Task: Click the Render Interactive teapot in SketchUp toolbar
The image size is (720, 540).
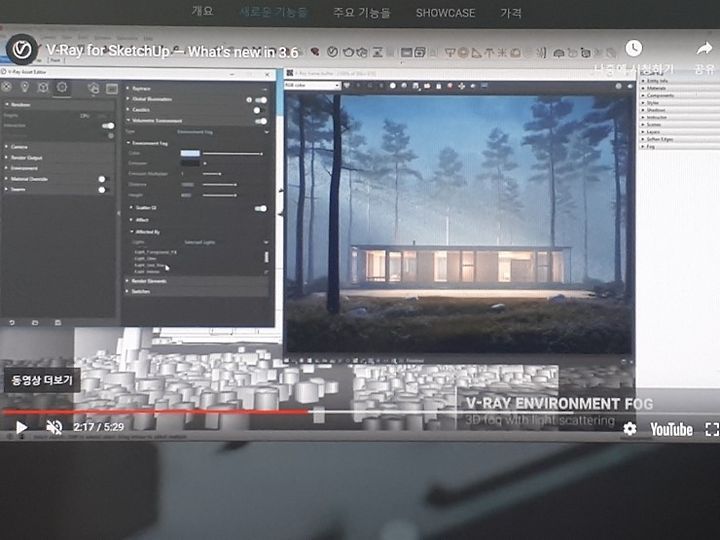Action: point(362,52)
